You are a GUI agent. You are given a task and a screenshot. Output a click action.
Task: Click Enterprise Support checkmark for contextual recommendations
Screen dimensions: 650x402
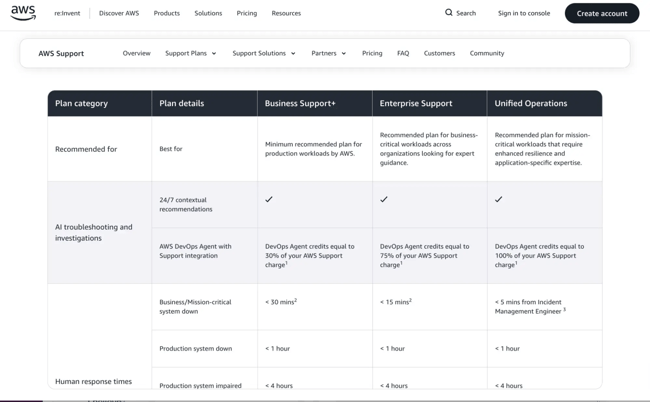pyautogui.click(x=384, y=199)
